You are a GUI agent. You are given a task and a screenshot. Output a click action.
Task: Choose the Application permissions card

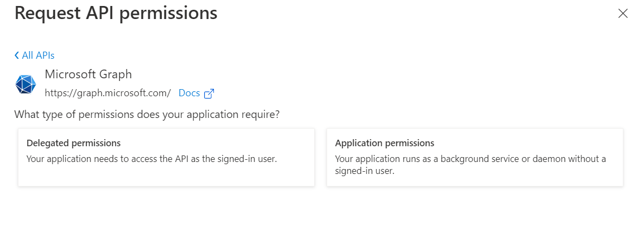tap(475, 157)
